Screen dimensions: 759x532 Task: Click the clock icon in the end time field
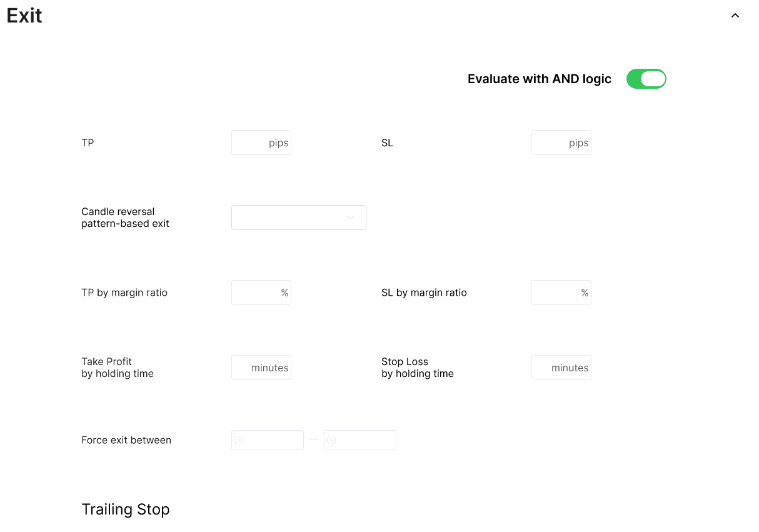click(331, 440)
